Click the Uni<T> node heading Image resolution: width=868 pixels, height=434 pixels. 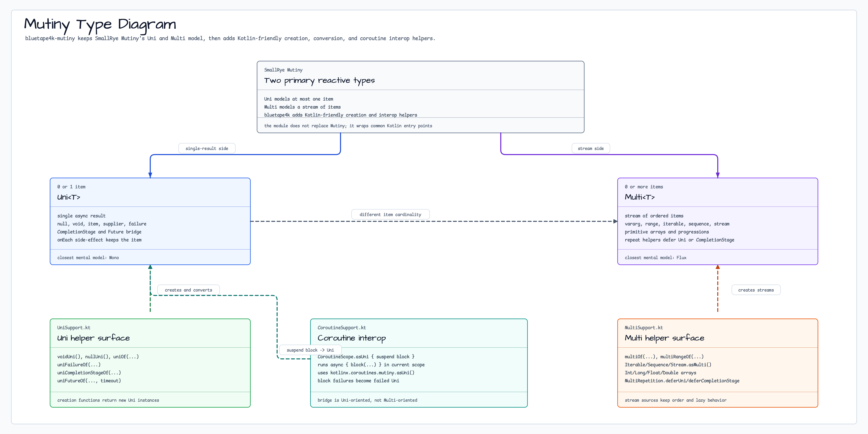tap(69, 197)
